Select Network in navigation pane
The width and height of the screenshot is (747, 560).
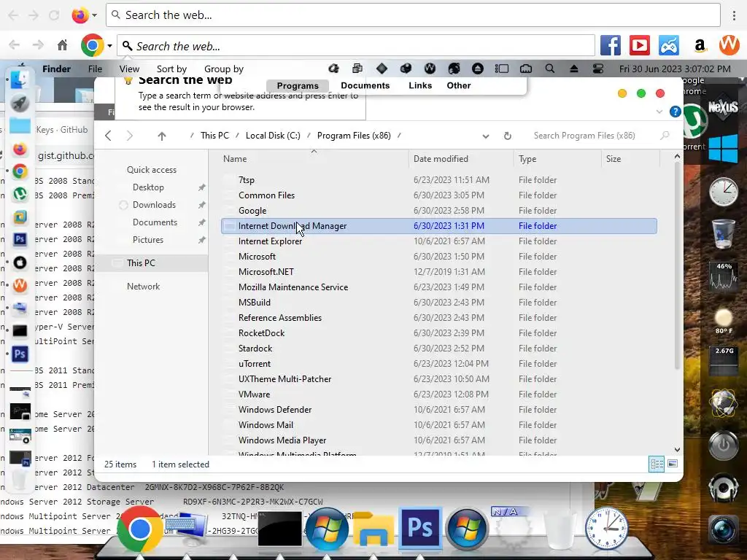pyautogui.click(x=143, y=286)
